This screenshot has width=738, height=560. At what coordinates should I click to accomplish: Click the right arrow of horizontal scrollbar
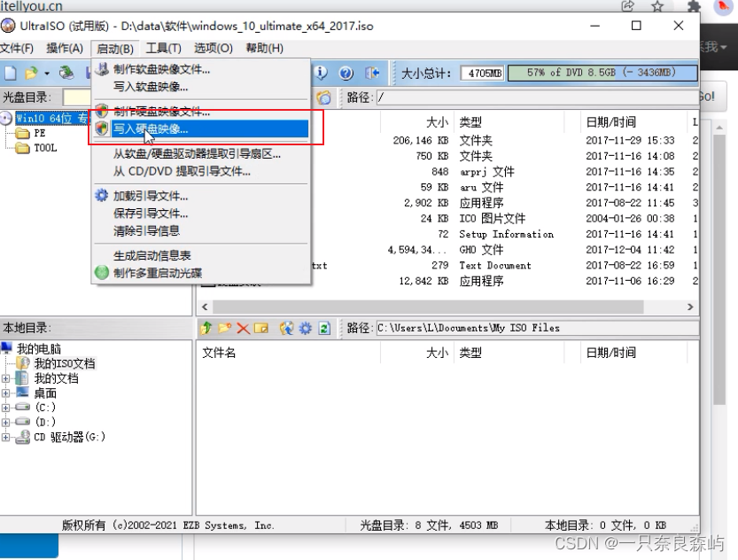pyautogui.click(x=690, y=307)
